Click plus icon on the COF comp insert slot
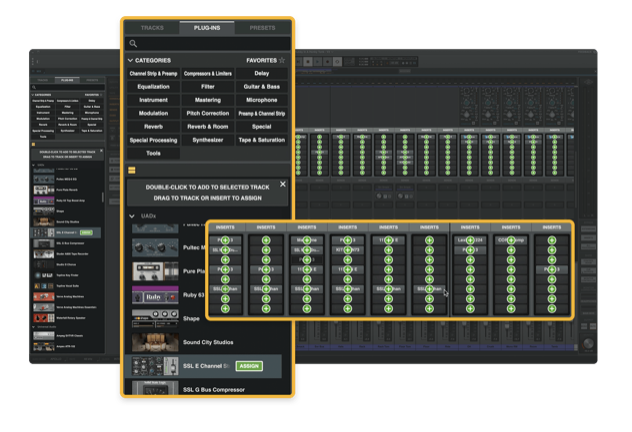632x432 pixels. [x=511, y=240]
